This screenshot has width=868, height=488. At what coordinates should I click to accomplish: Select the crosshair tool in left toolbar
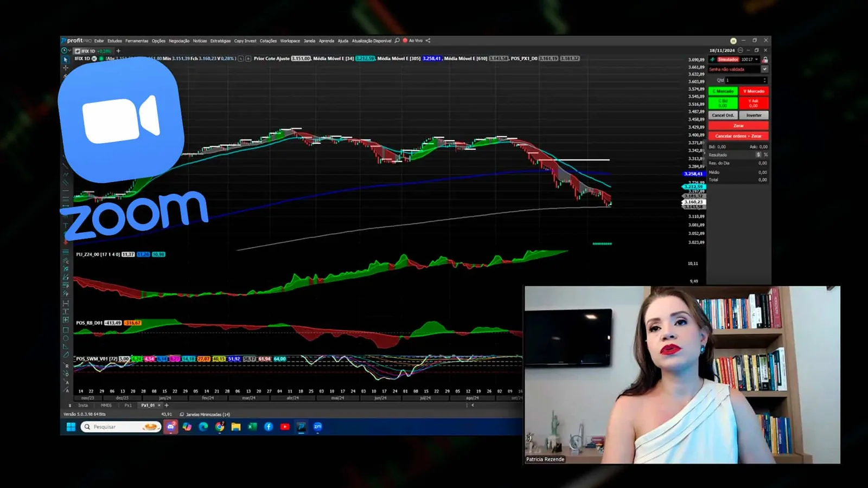tap(66, 68)
